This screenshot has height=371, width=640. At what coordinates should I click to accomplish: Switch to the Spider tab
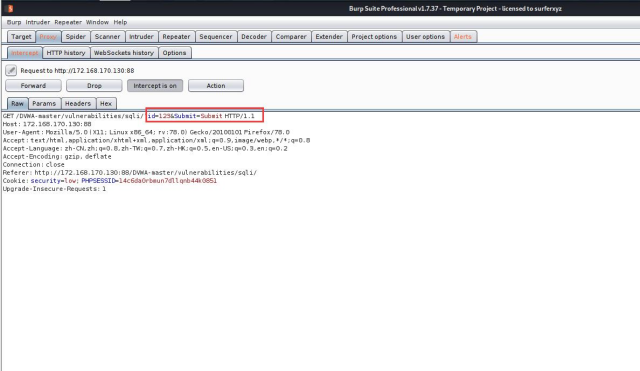[x=76, y=37]
